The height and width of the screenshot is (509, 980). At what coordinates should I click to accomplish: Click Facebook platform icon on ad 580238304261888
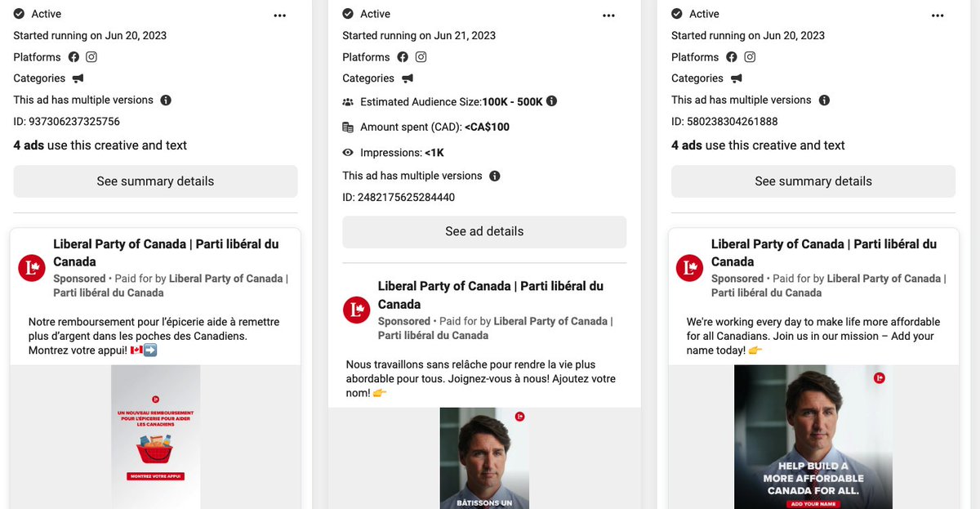tap(732, 57)
